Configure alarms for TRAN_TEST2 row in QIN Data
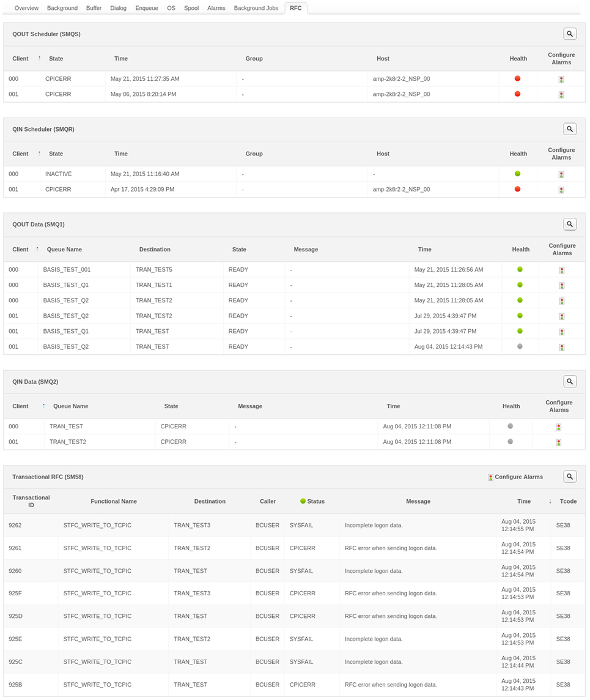590x700 pixels. coord(558,441)
